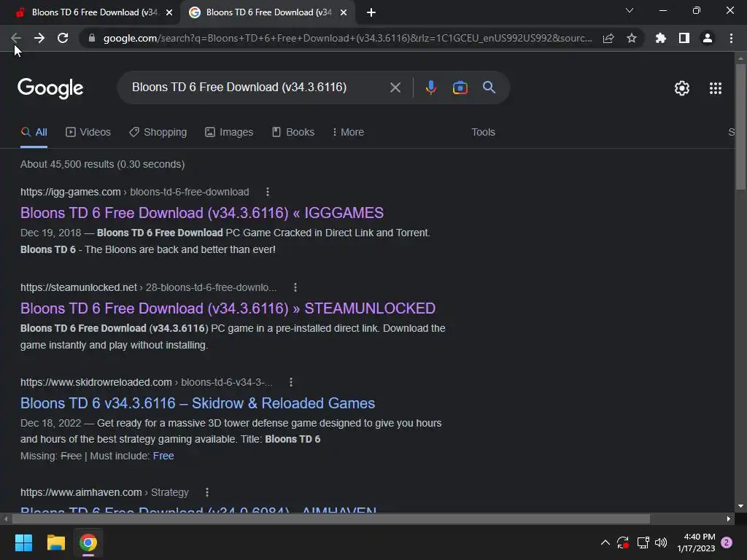Open the STEAMUNLOCKED Bloons TD 6 result
747x560 pixels.
[x=228, y=308]
